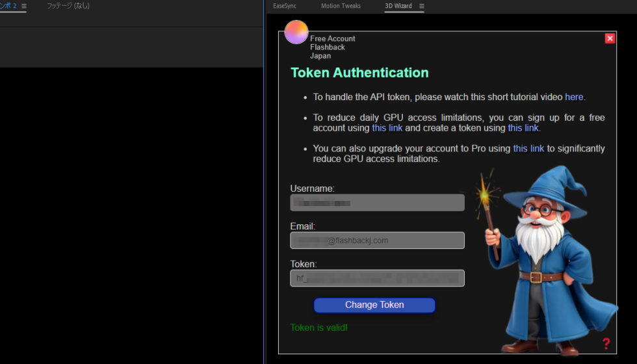
Task: Click the Token input field
Action: tap(377, 278)
